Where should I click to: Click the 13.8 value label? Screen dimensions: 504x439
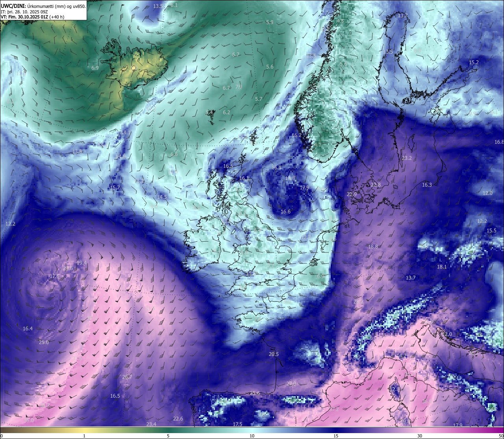(x=78, y=152)
